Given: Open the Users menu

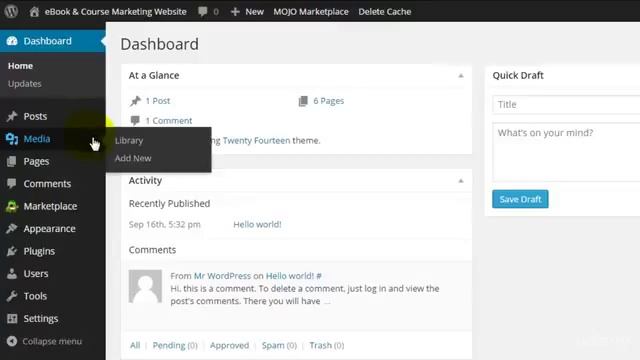Looking at the screenshot, I should pos(36,273).
